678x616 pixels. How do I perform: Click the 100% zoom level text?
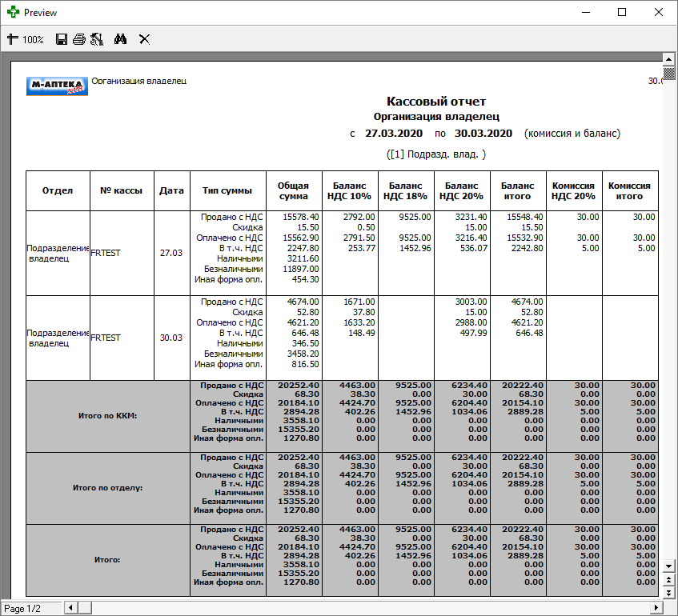pyautogui.click(x=33, y=39)
